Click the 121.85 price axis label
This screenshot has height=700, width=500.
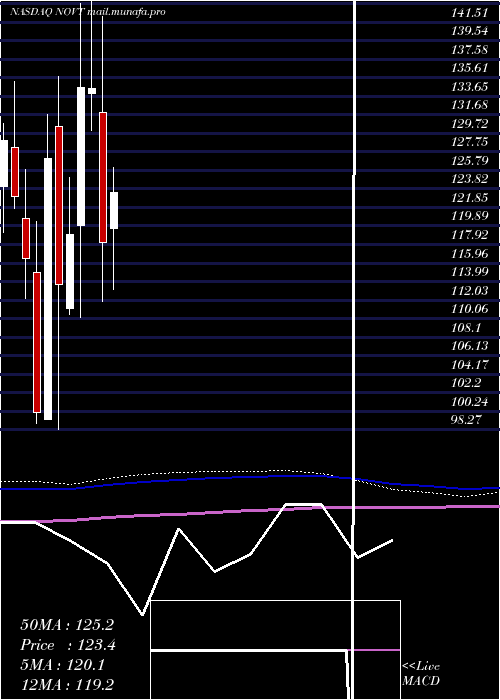(x=470, y=198)
